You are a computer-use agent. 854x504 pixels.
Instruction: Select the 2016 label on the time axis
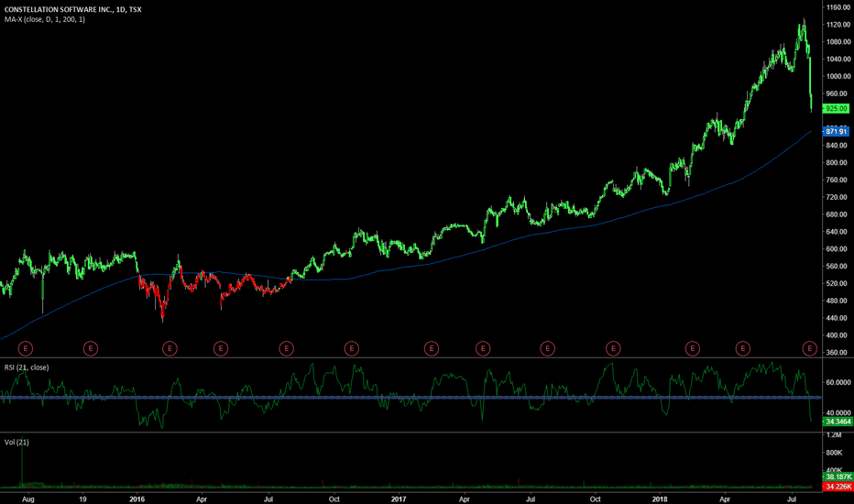[137, 499]
